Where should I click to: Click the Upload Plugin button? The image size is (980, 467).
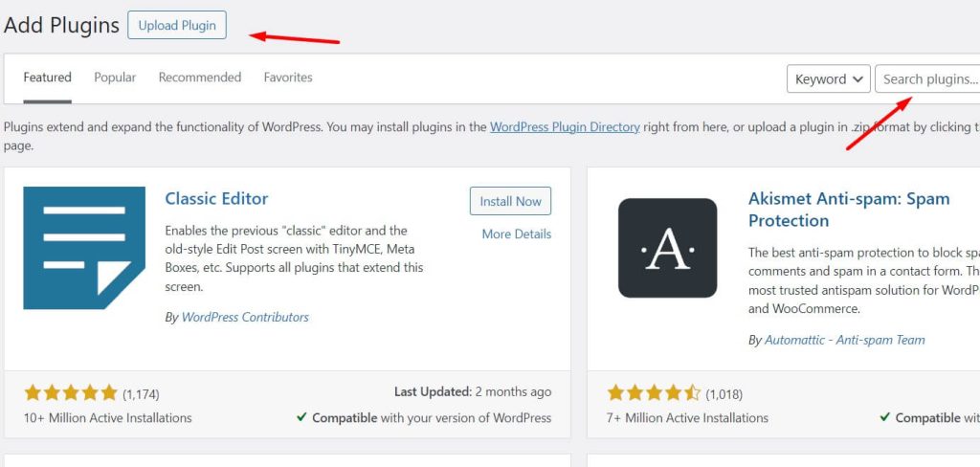[x=177, y=25]
